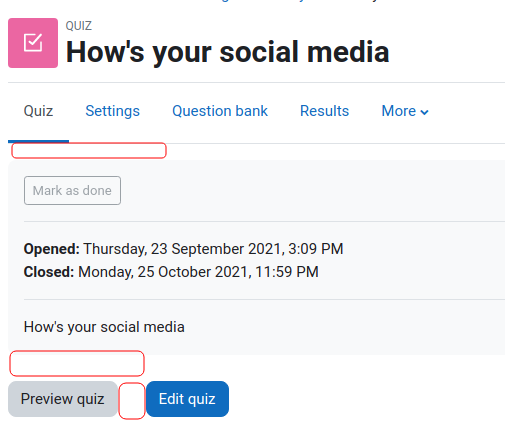Expand the More menu
Screen dimensions: 505x427
tap(405, 111)
